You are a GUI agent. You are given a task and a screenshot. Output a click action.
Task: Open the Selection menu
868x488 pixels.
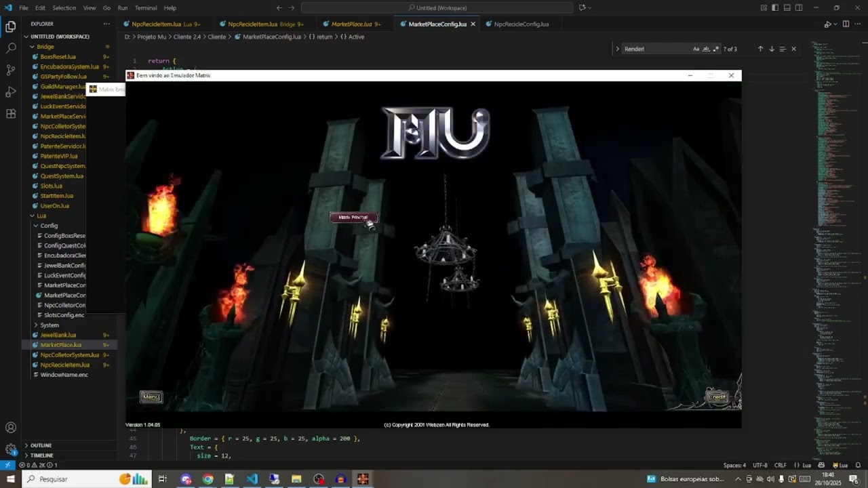[x=64, y=8]
